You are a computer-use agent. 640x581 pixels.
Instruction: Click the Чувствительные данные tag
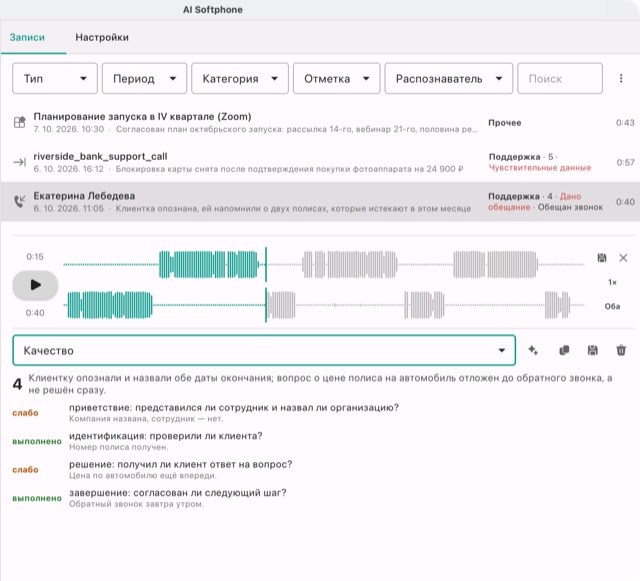pos(540,168)
